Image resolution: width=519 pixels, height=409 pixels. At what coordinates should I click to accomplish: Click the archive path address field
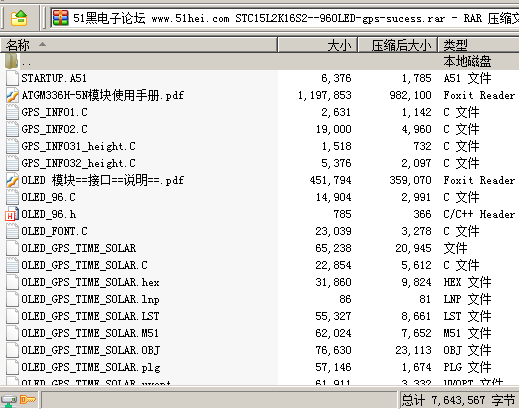click(x=285, y=18)
